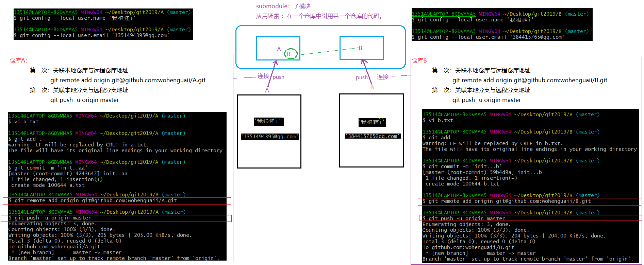
Task: Click the red '仓库A:' heading
Action: click(19, 61)
